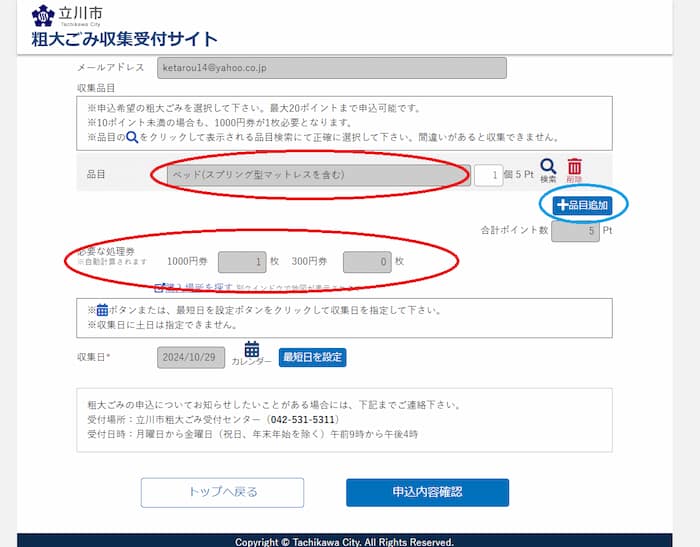Click the email address field
Image resolution: width=700 pixels, height=547 pixels.
pyautogui.click(x=331, y=68)
